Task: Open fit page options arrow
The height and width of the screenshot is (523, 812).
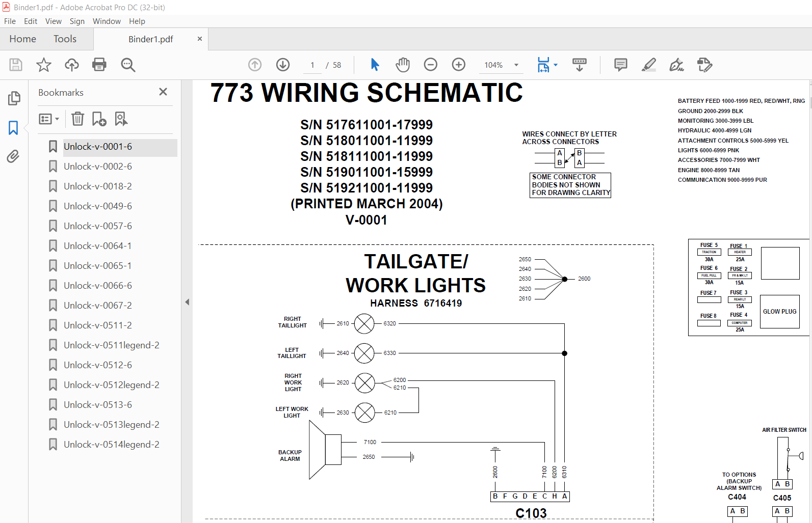Action: click(x=556, y=65)
